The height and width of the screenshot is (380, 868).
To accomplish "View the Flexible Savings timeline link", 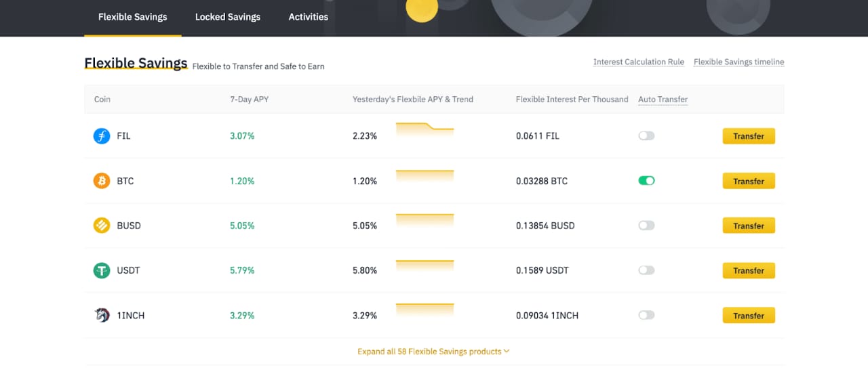I will pyautogui.click(x=738, y=62).
